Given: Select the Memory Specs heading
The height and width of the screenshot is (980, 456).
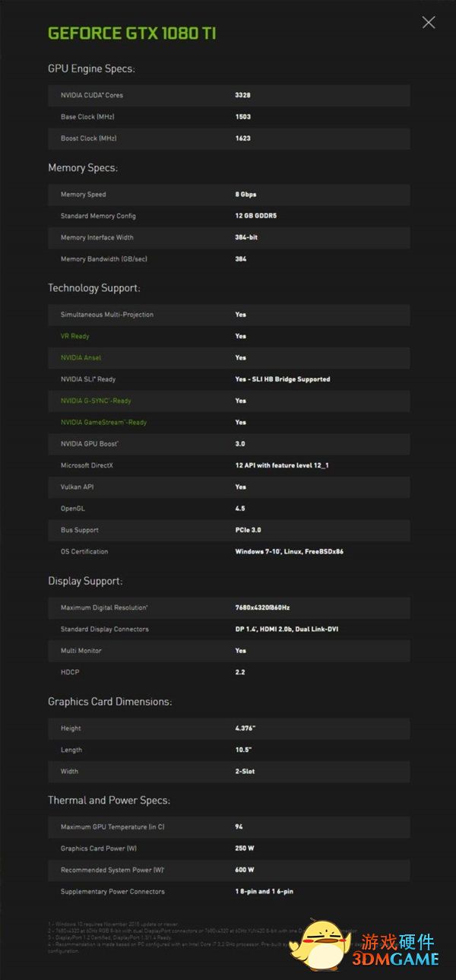Looking at the screenshot, I should pyautogui.click(x=83, y=168).
